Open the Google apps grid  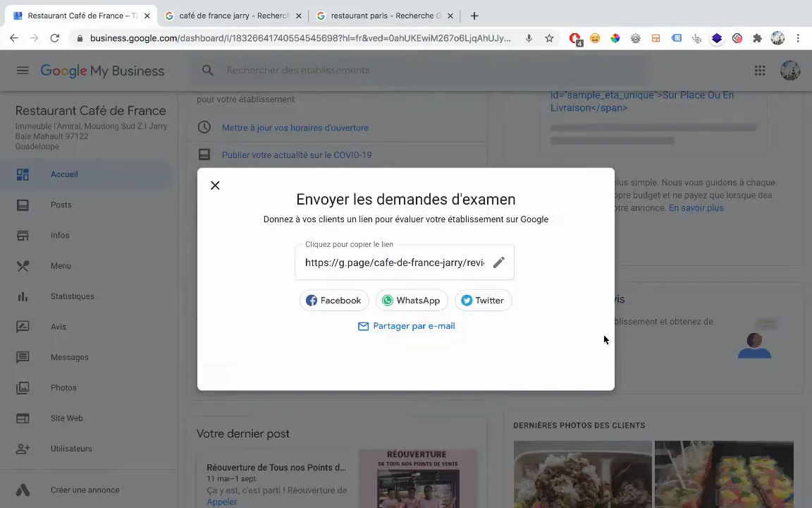[760, 71]
